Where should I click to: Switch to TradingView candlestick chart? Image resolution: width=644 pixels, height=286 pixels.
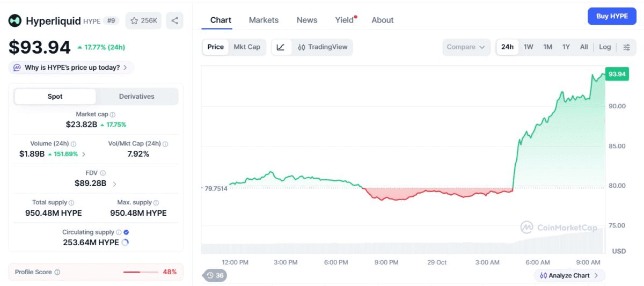pos(323,47)
